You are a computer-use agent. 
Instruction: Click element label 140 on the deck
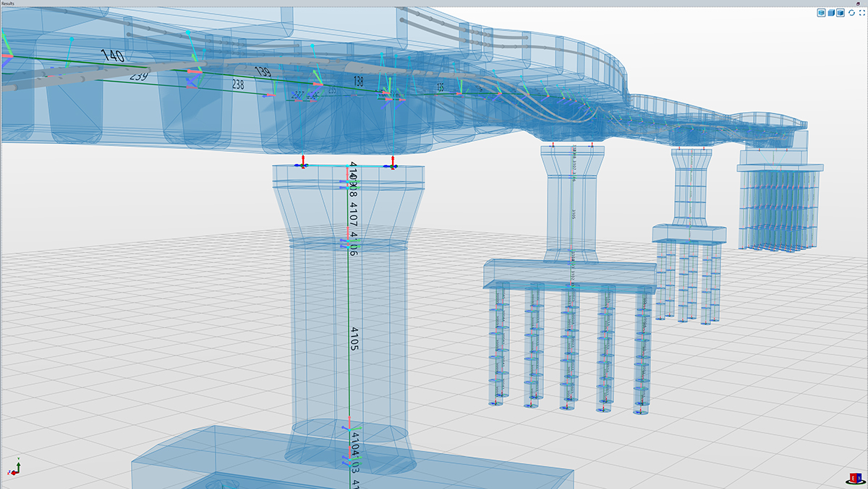click(x=112, y=55)
